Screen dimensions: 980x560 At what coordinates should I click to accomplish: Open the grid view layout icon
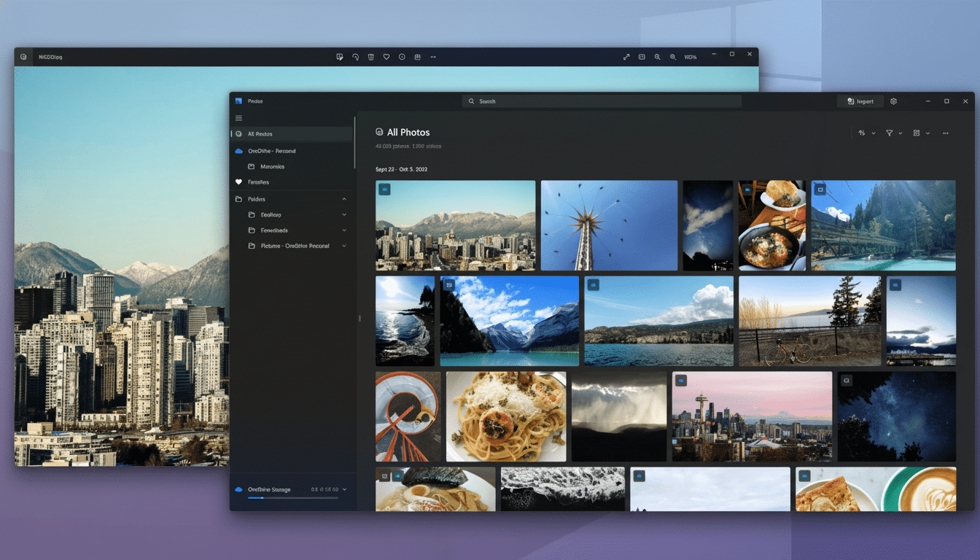(x=917, y=133)
